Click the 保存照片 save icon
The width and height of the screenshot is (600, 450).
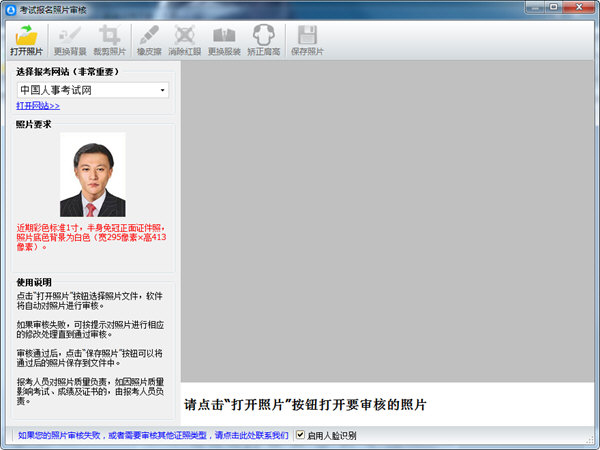coord(307,36)
